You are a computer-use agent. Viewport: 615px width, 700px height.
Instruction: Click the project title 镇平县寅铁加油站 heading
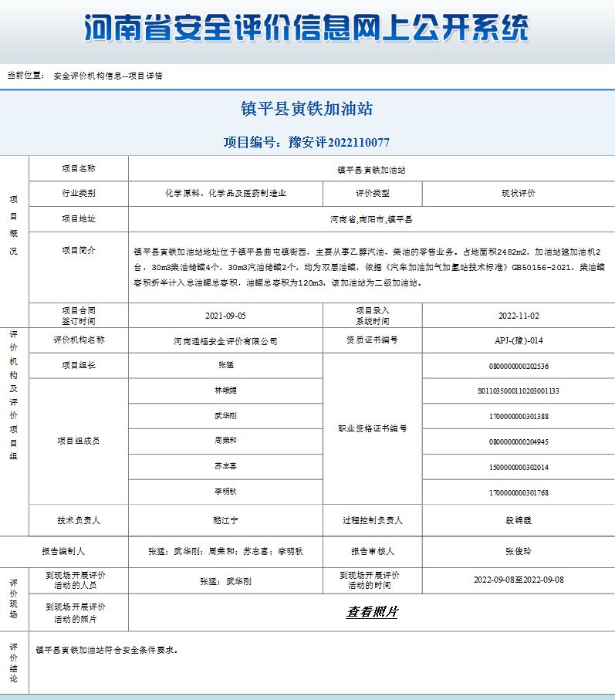[306, 109]
